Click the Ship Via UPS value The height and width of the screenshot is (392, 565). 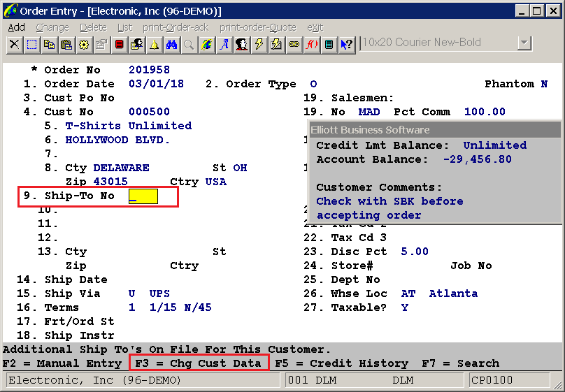tap(159, 293)
